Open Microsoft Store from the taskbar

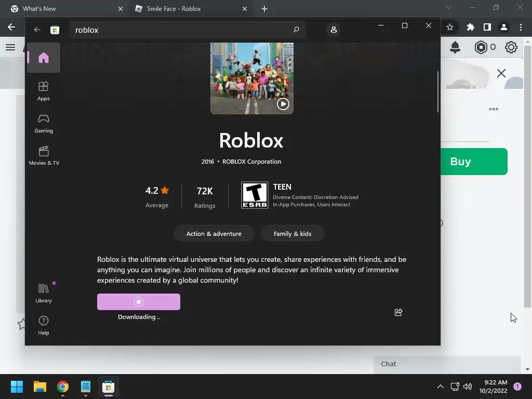(108, 387)
